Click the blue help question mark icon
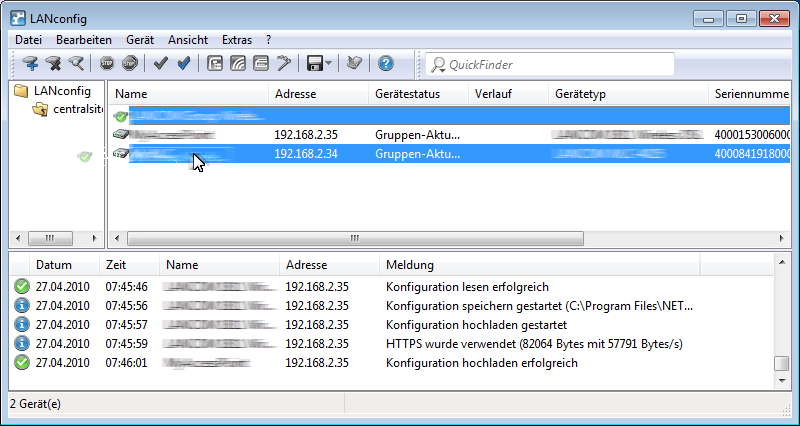Screen dimensions: 800x426 coord(386,64)
